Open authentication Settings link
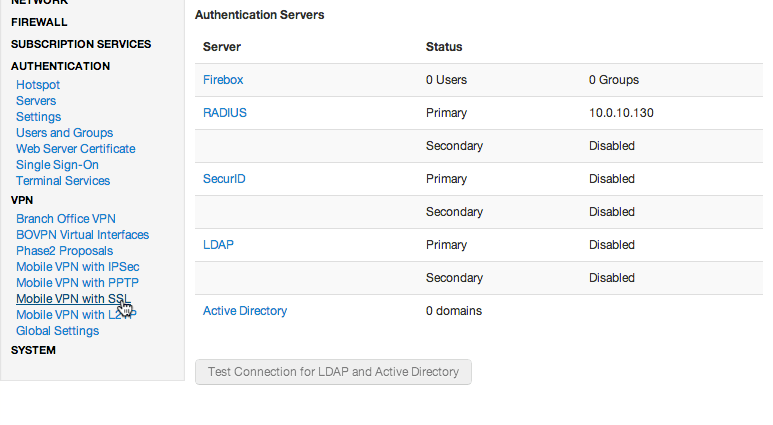Screen dimensions: 773x425 (x=38, y=117)
